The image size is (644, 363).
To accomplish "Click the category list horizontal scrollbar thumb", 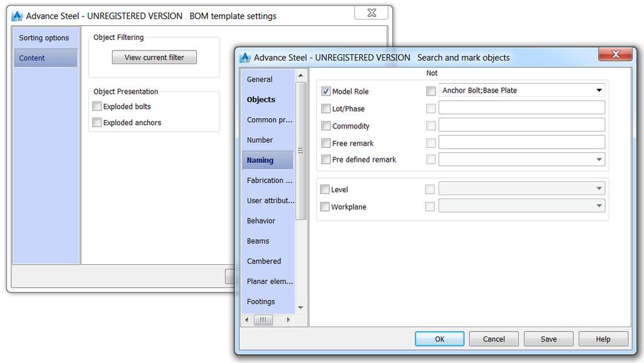I will 264,320.
